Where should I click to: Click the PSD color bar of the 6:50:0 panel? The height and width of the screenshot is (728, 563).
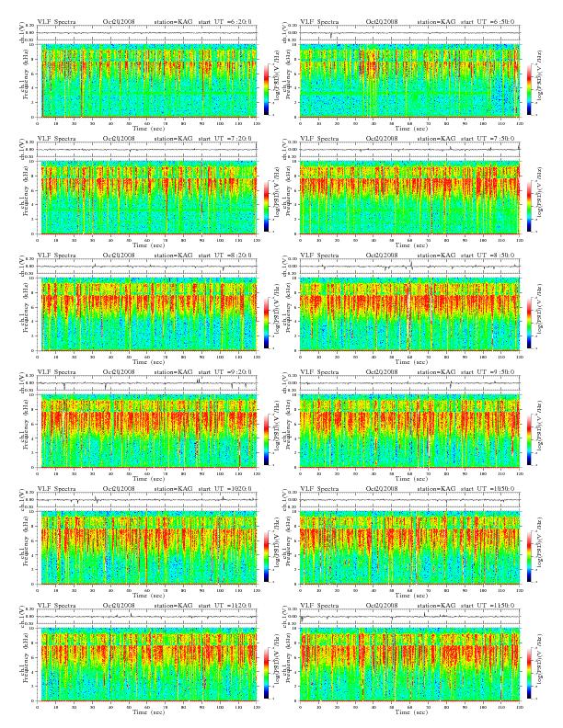point(529,89)
